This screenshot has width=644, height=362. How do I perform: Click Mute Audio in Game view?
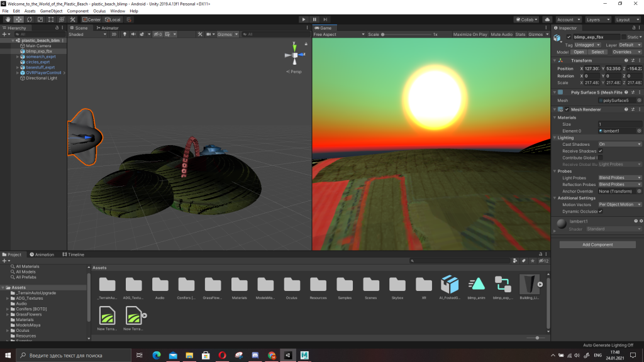[x=501, y=35]
